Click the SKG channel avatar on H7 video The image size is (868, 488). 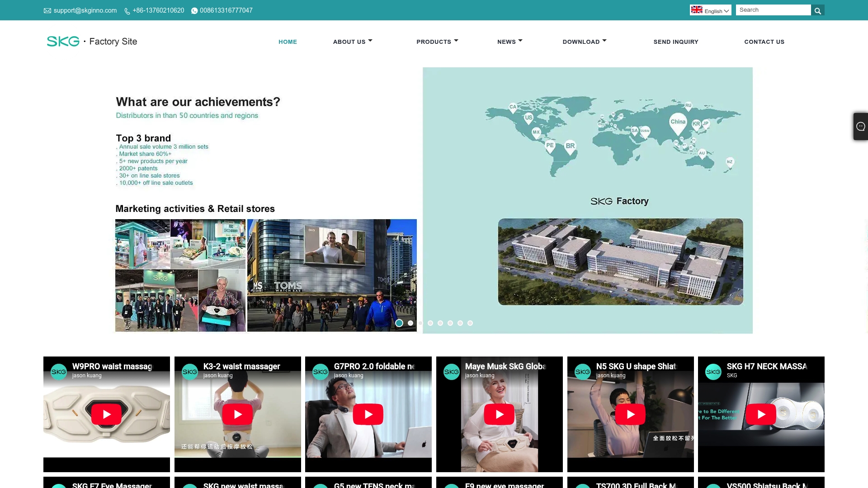(713, 372)
